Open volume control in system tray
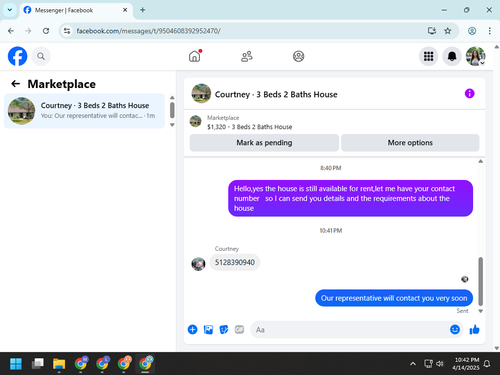 point(440,364)
